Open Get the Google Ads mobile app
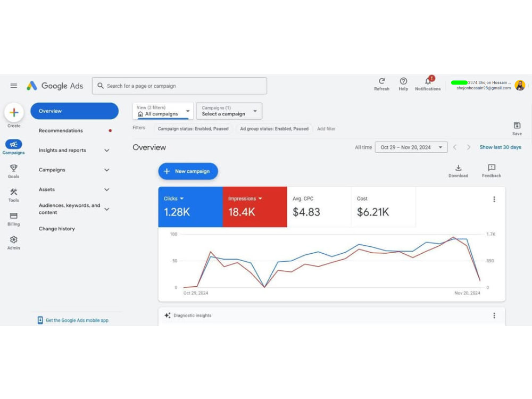The height and width of the screenshot is (399, 532). [x=77, y=320]
